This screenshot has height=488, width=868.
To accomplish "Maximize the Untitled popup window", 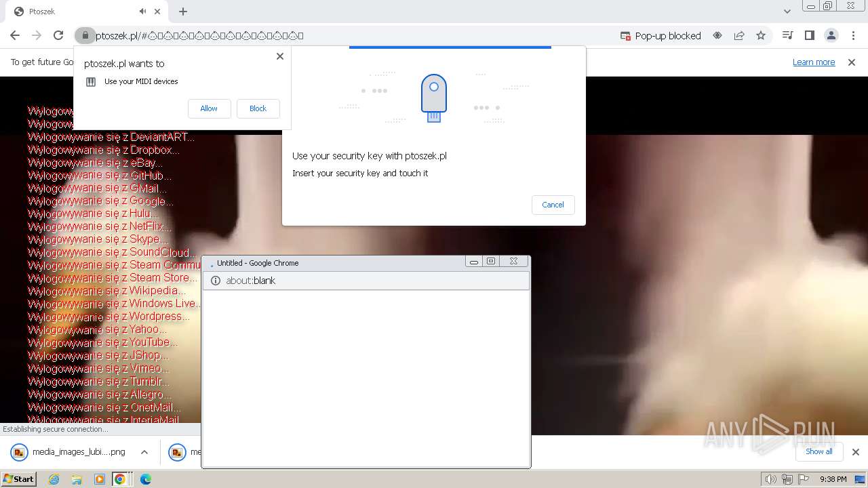I will 491,262.
